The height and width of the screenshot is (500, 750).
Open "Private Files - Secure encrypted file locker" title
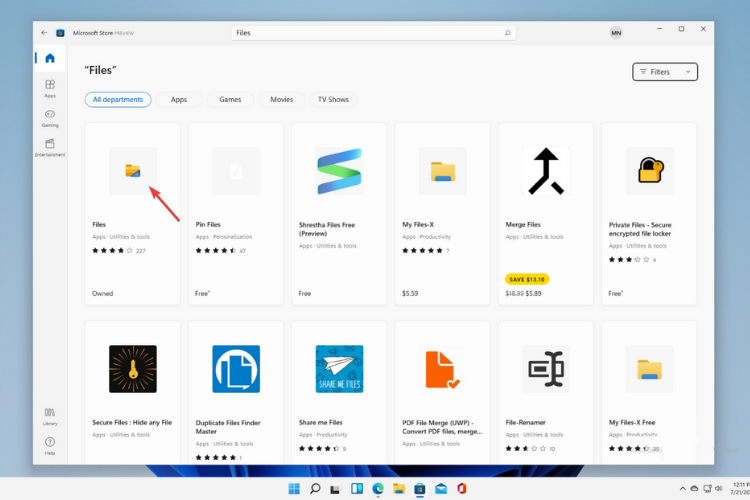tap(640, 229)
